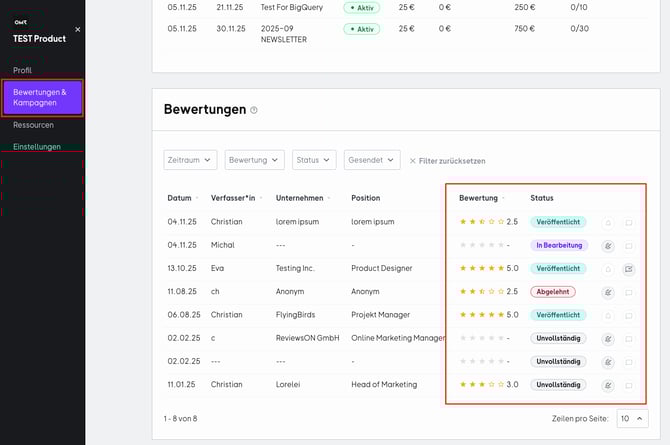Screen dimensions: 670x445
Task: Click the edit icon in the ReviewsON GmbH row
Action: [x=608, y=338]
